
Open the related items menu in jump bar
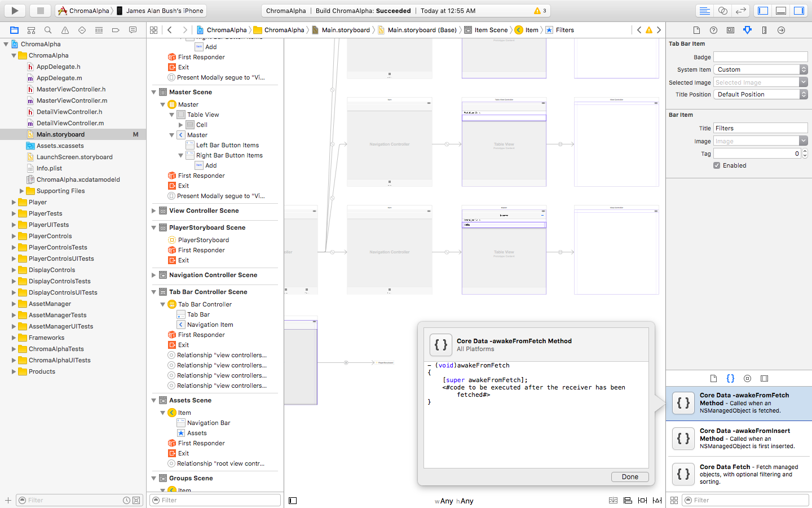pos(153,30)
